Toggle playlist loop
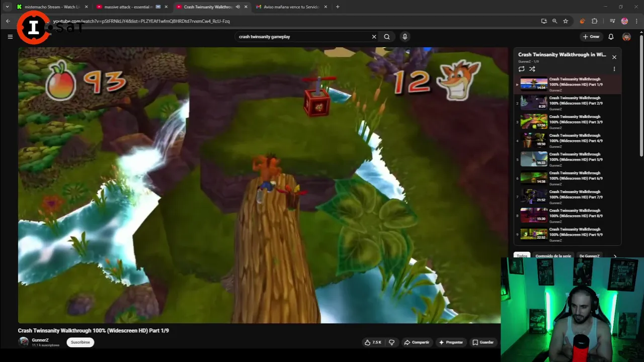 click(522, 69)
